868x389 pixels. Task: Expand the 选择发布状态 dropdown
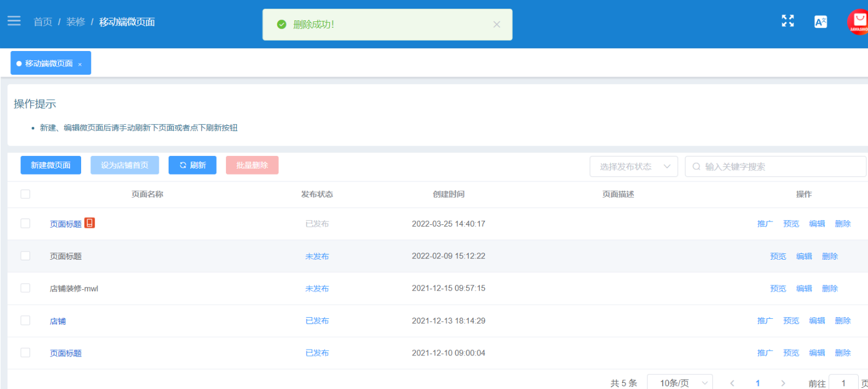coord(634,166)
